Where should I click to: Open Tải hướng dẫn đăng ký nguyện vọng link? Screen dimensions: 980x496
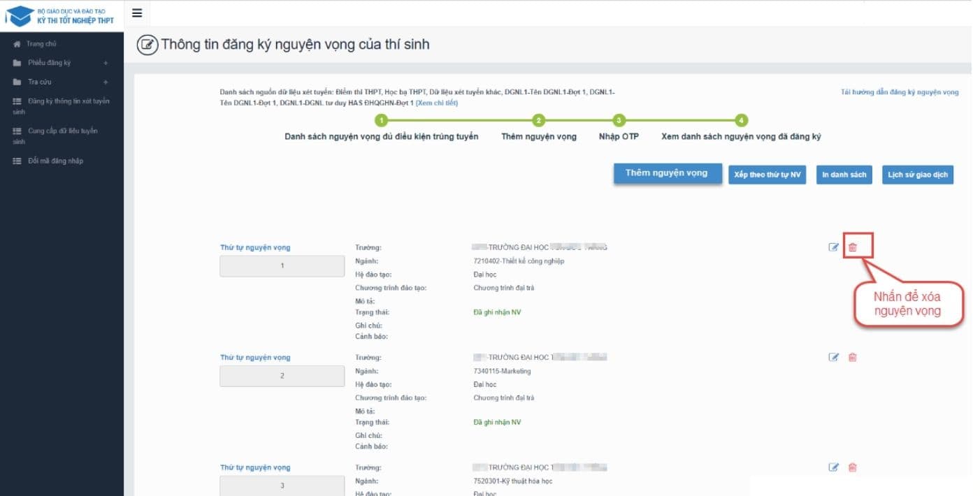900,92
